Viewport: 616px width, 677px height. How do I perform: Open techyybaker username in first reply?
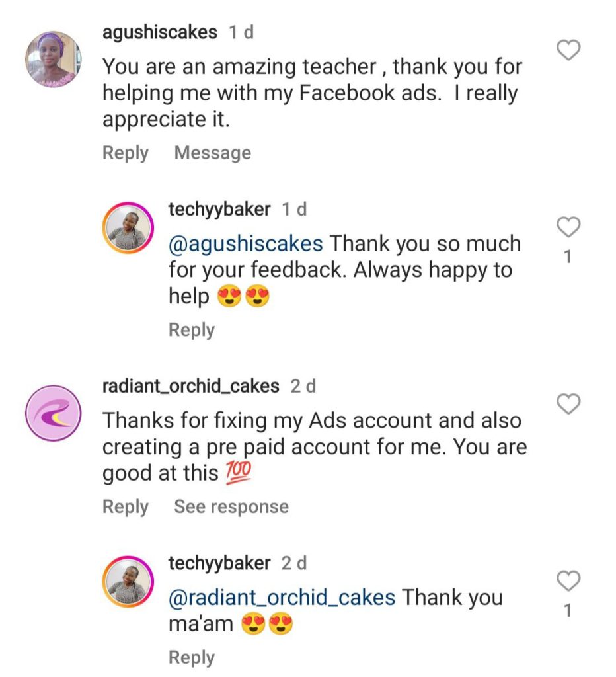(x=219, y=210)
